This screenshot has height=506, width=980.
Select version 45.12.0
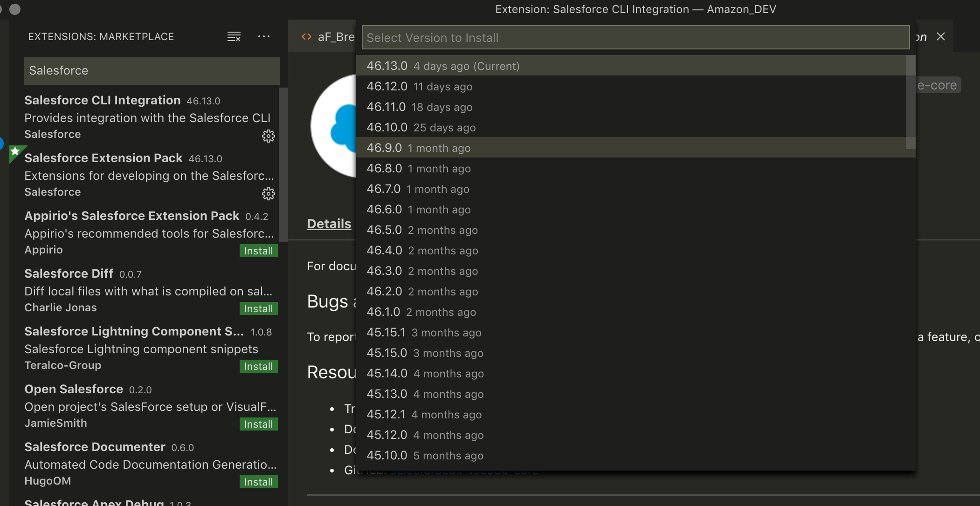(x=635, y=435)
